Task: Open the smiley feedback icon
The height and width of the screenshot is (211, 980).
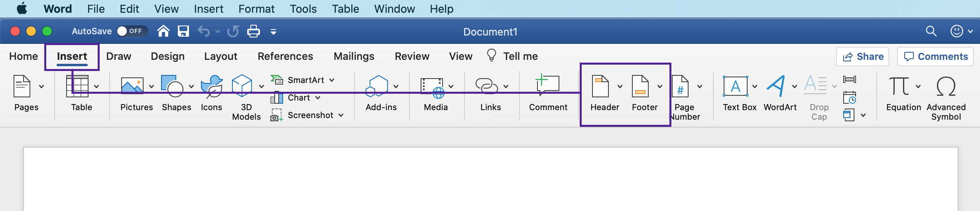Action: pos(957,31)
